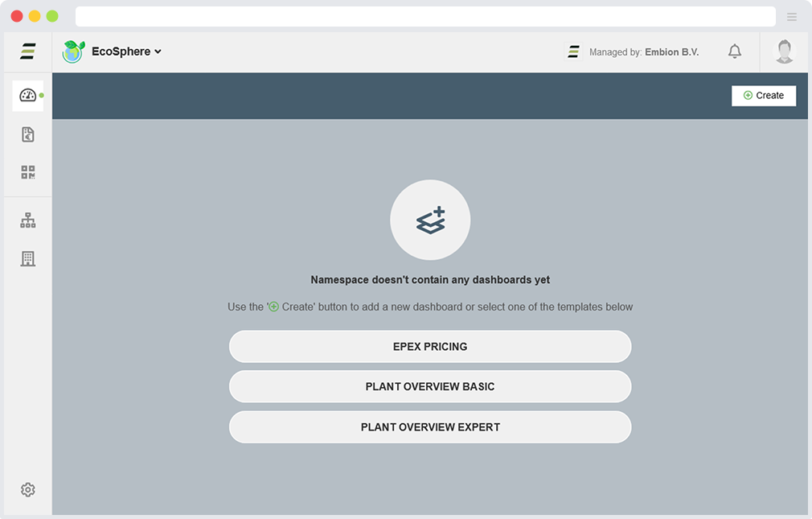Click the Create button
This screenshot has width=812, height=519.
click(763, 96)
